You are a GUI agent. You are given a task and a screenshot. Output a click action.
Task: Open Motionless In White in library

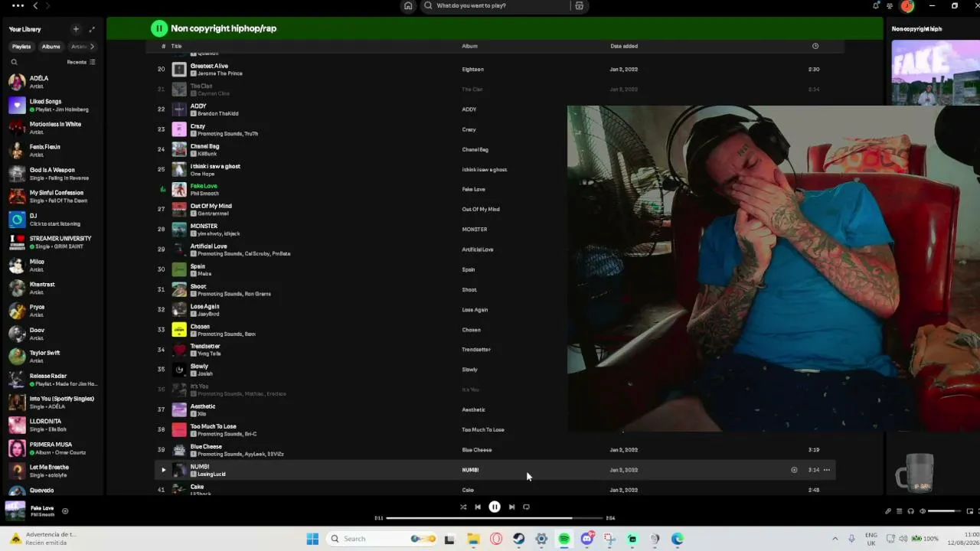(x=52, y=128)
